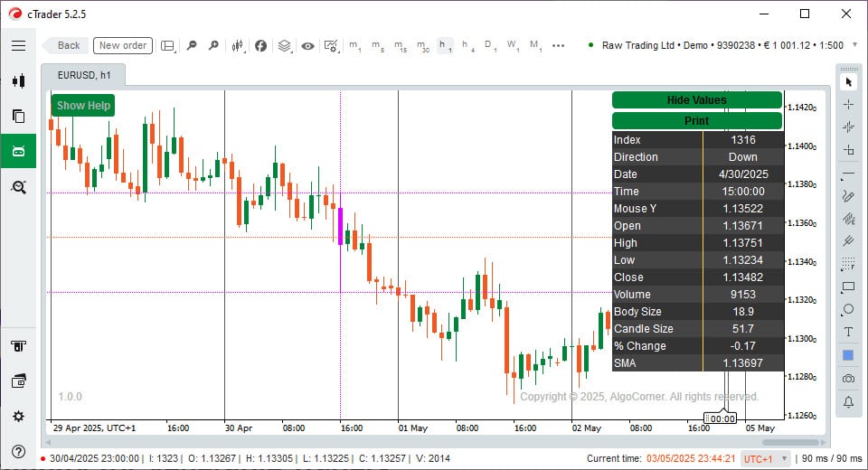The height and width of the screenshot is (470, 868).
Task: Open the ellipse shape tool dropdown
Action: [848, 309]
